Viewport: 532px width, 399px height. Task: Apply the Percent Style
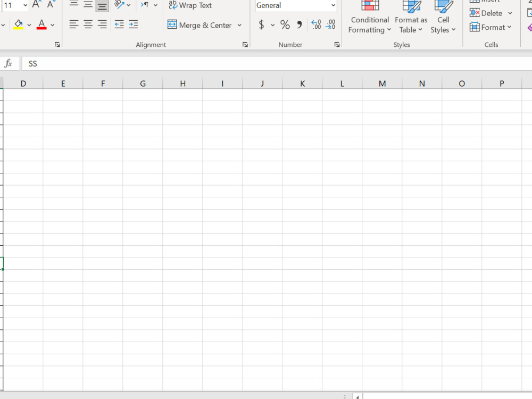(x=285, y=25)
